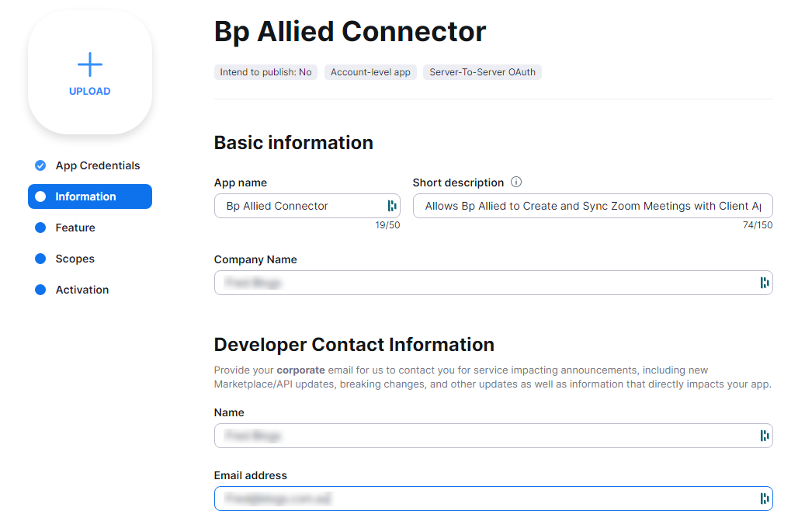Click into the Short description field
This screenshot has width=812, height=525.
pos(593,206)
